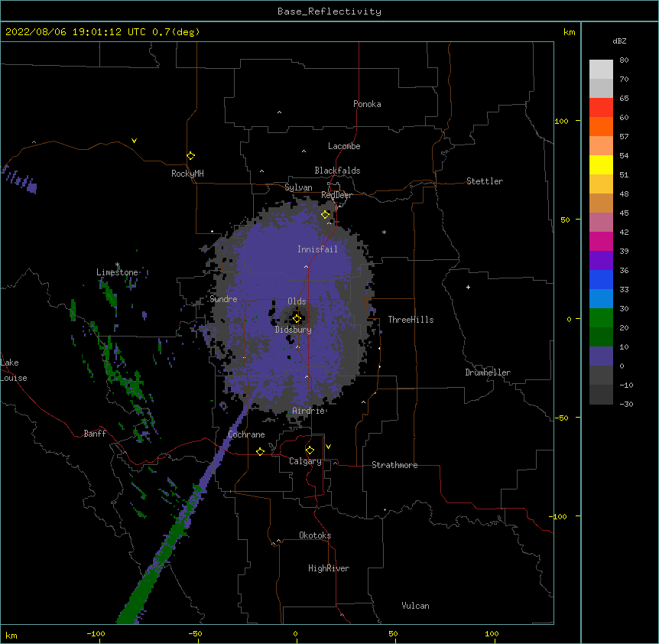Viewport: 659px width, 644px height.
Task: Select the slate-purple 0-10 dBZ legend swatch
Action: [x=601, y=356]
